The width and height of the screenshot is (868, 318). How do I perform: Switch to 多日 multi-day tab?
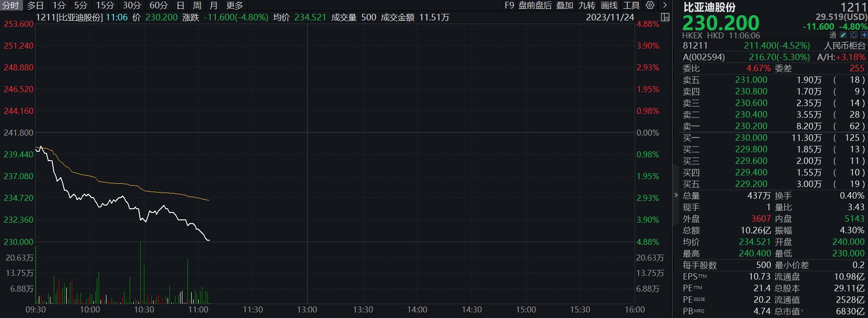pos(35,6)
